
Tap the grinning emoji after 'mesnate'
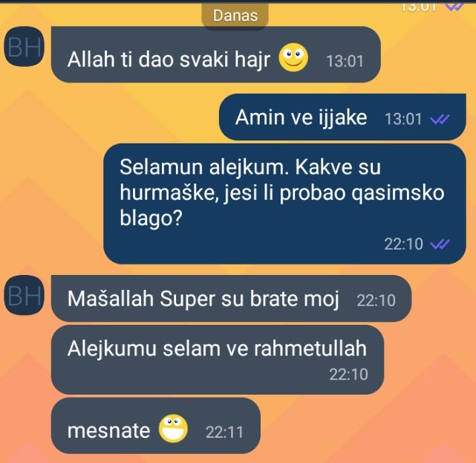173,428
